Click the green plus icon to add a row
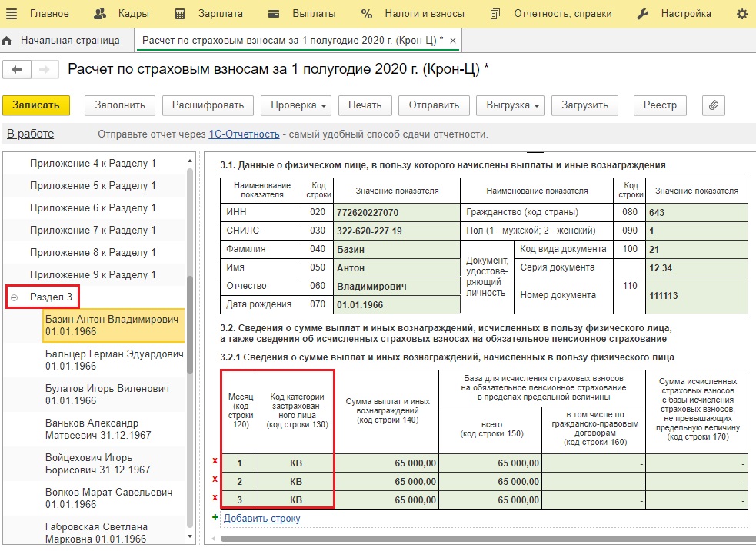The height and width of the screenshot is (551, 756). click(215, 517)
